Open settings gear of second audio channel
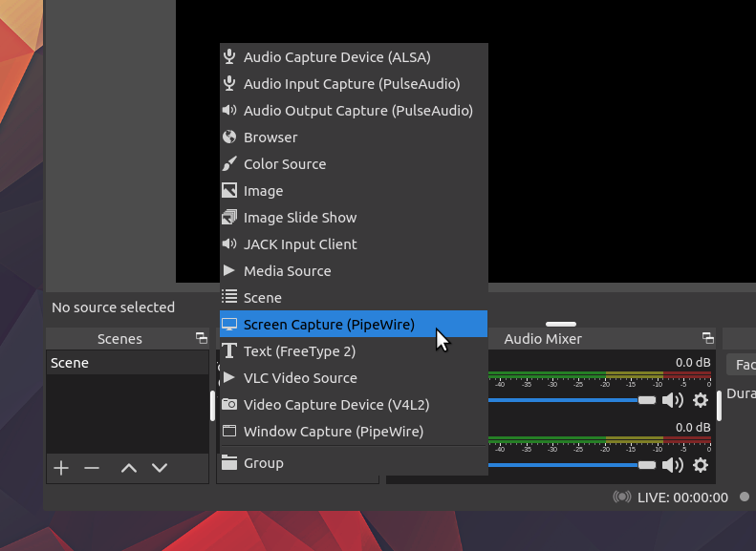The image size is (756, 551). pos(700,465)
